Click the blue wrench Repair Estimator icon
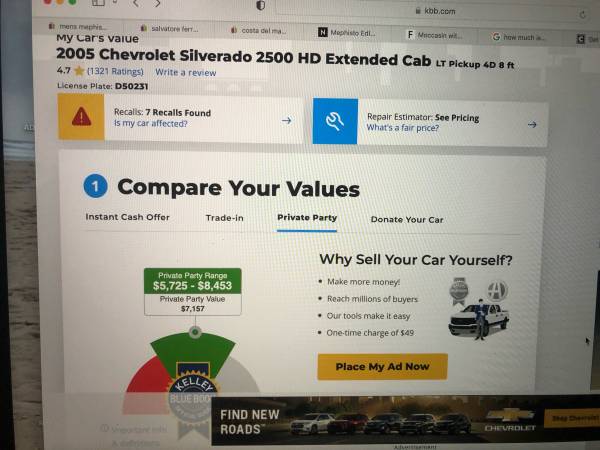Viewport: 600px width, 450px height. point(335,121)
